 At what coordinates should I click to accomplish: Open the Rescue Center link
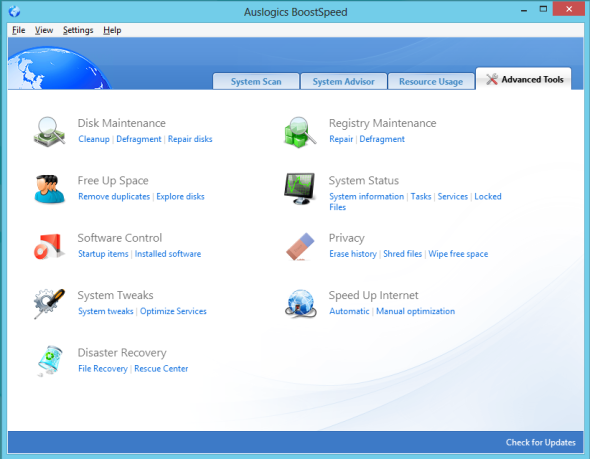[161, 369]
